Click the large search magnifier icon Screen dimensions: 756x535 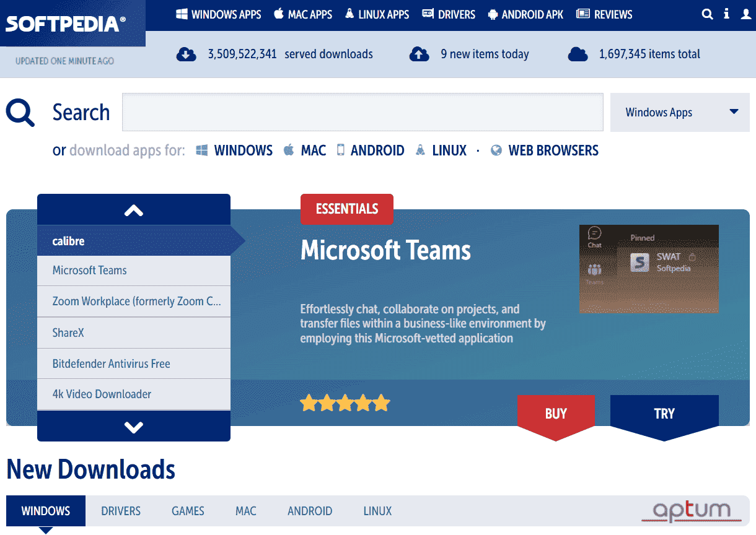click(20, 113)
